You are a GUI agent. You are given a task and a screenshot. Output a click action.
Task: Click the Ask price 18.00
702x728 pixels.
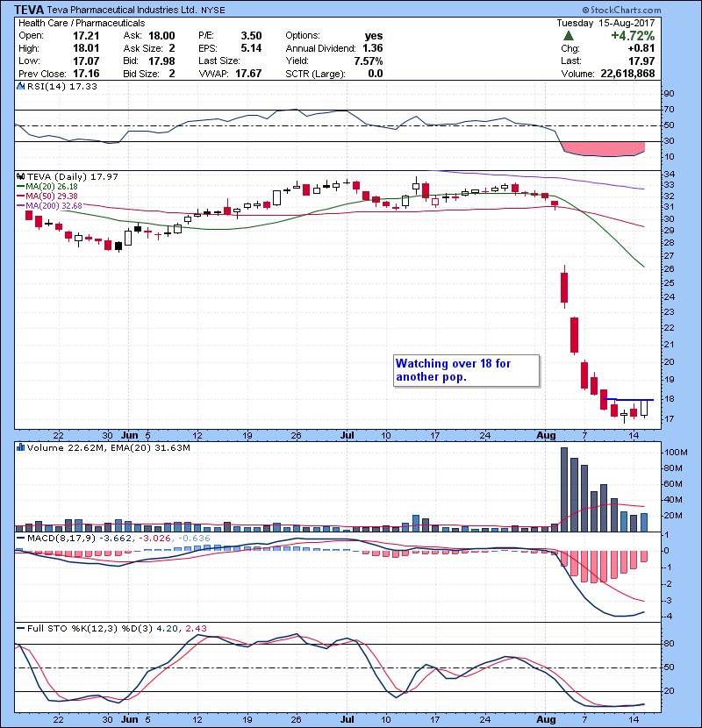pos(161,36)
